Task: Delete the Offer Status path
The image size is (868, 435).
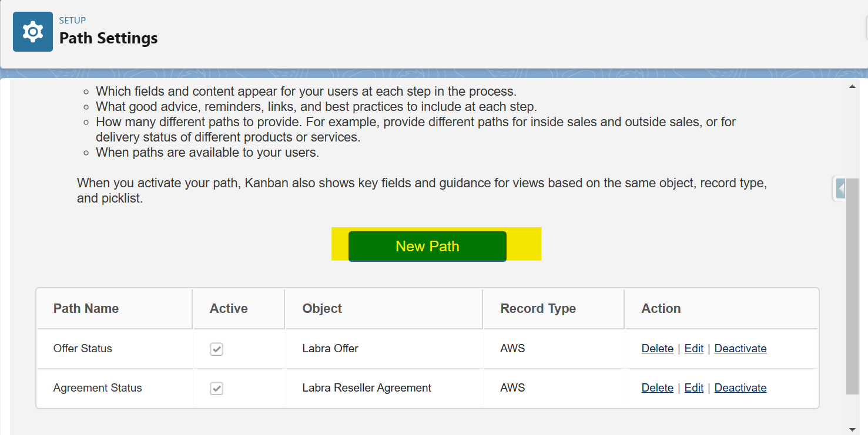Action: coord(658,348)
